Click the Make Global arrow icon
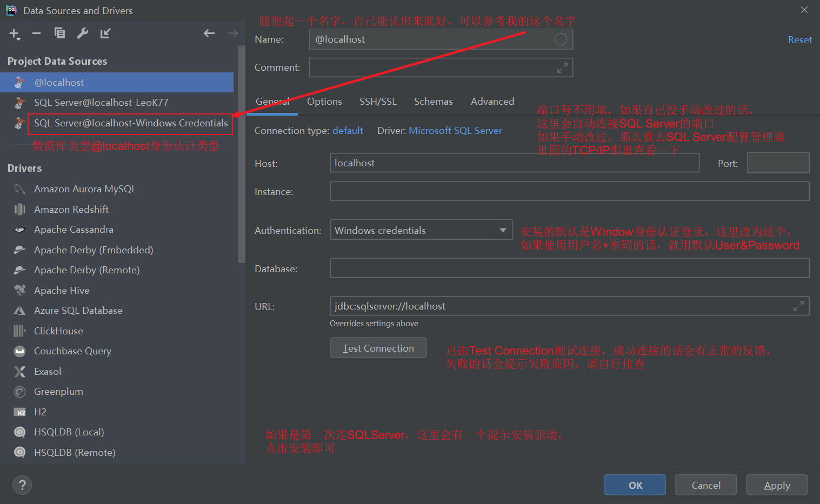Screen dimensions: 820x504 (x=105, y=33)
